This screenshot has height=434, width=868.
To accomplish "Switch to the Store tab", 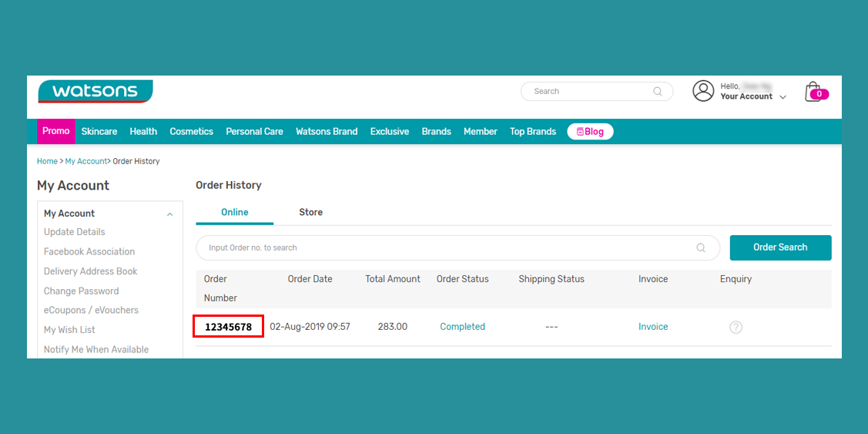I will coord(310,212).
